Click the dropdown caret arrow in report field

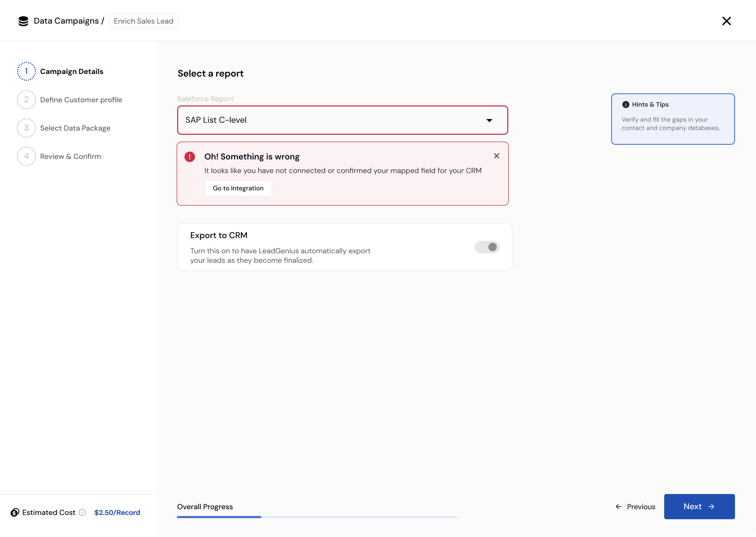[x=489, y=120]
